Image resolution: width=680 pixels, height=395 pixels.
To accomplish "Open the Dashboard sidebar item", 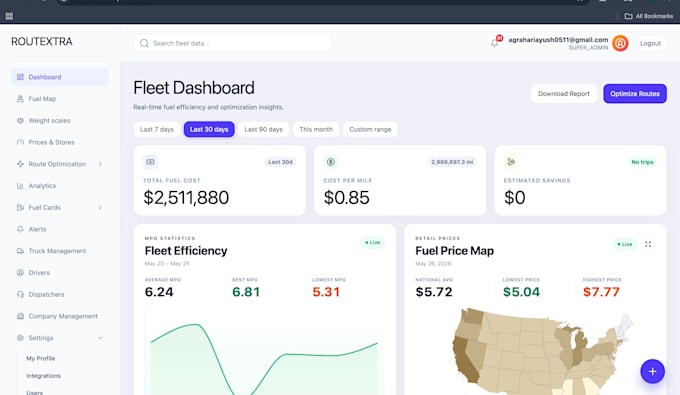I will [59, 77].
